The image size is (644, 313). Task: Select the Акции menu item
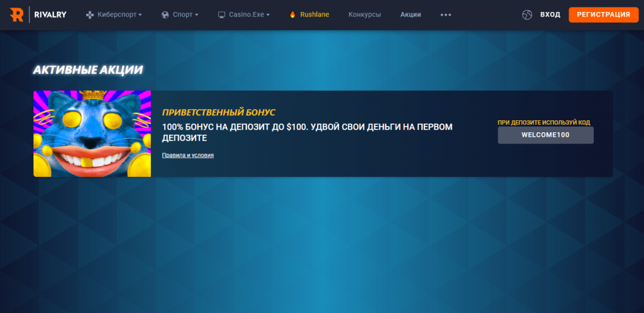(x=411, y=14)
